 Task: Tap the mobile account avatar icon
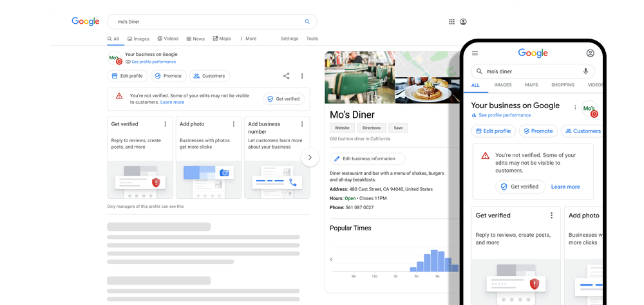point(590,53)
